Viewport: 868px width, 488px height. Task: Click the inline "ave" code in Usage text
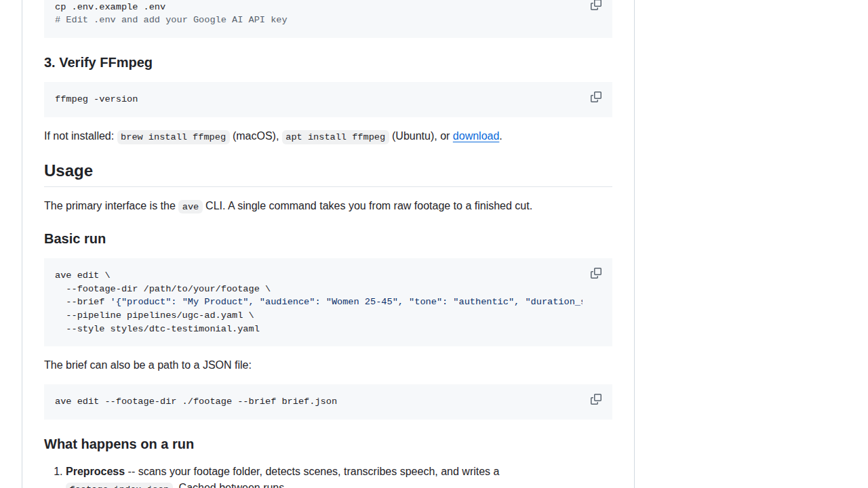190,207
